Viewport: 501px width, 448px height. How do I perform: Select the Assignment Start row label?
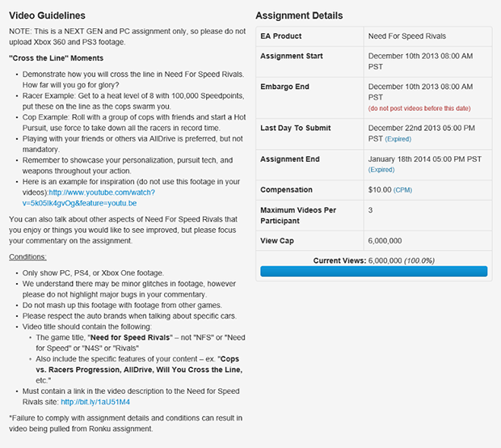(293, 56)
